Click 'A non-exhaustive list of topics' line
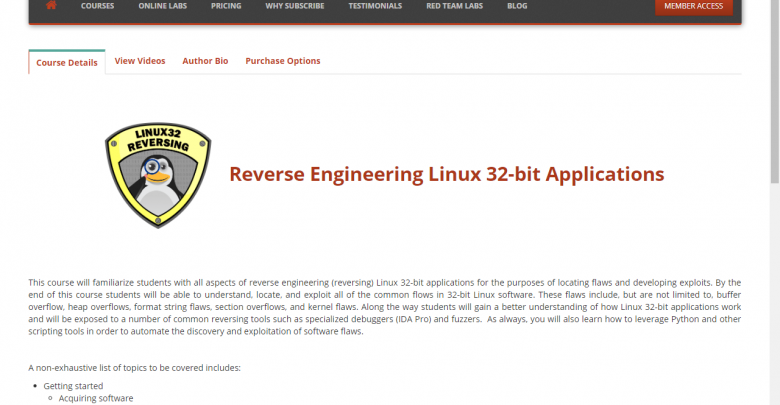Viewport: 780px width, 405px height. click(134, 368)
